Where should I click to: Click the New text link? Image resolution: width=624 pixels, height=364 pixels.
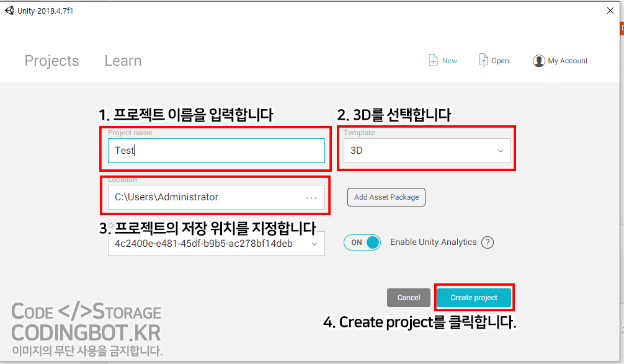click(450, 61)
